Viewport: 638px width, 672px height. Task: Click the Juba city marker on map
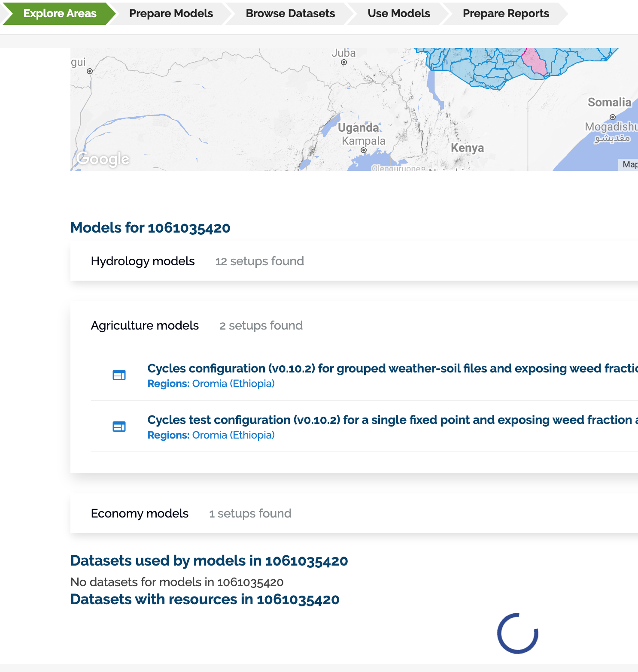[344, 63]
